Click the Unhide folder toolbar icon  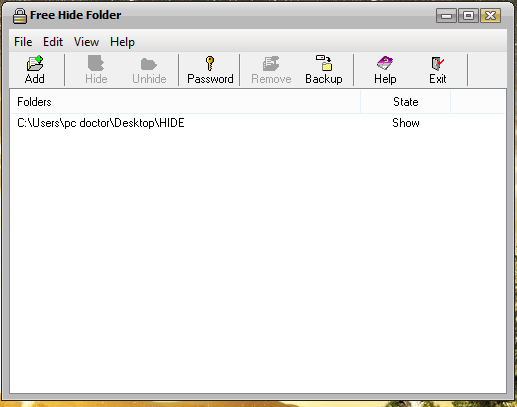click(x=149, y=64)
